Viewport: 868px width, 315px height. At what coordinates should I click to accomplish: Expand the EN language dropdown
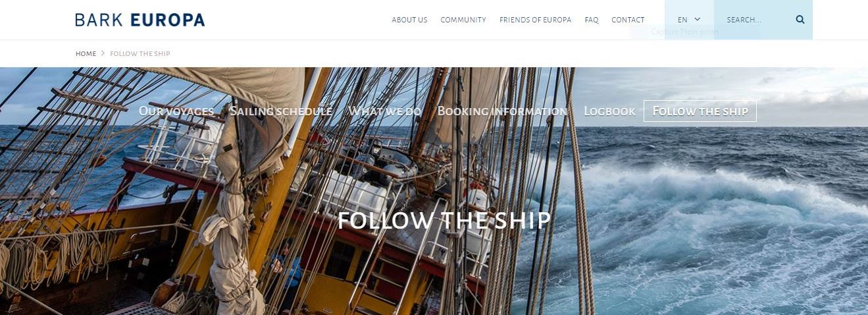tap(689, 20)
